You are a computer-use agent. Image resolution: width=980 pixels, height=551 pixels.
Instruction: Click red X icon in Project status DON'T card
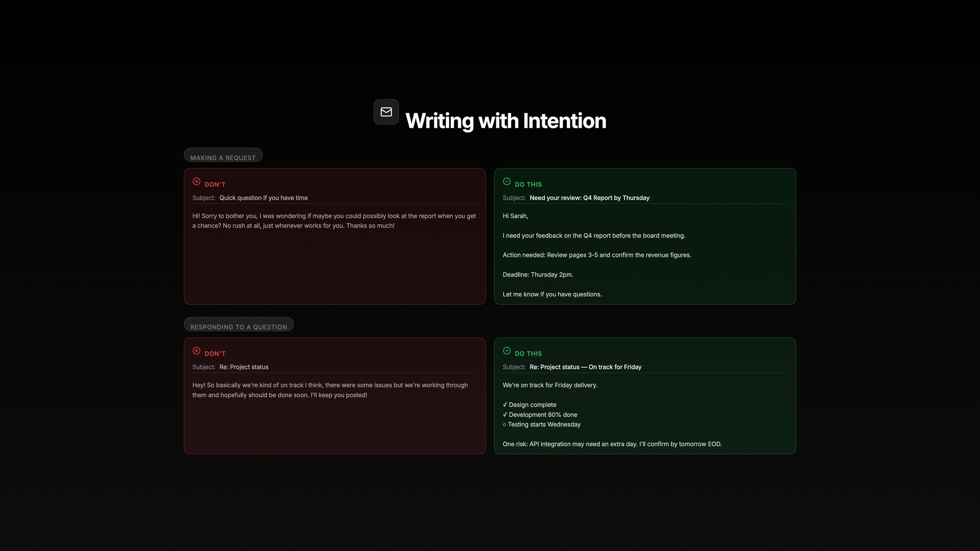[x=196, y=351]
